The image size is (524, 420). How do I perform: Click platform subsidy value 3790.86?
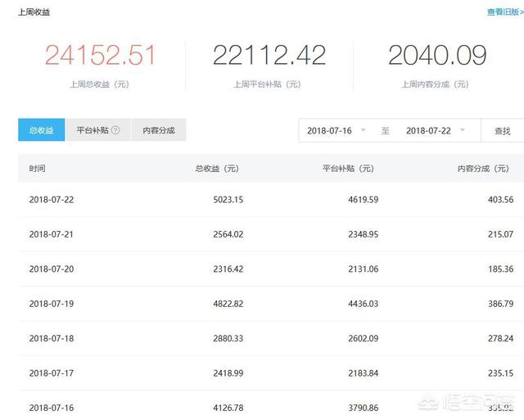[x=364, y=408]
